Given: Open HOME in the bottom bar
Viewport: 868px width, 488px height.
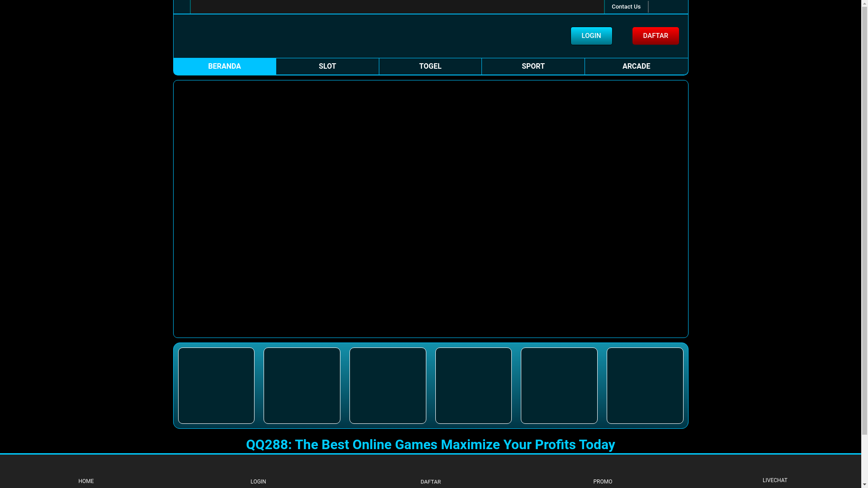Looking at the screenshot, I should pos(86,481).
